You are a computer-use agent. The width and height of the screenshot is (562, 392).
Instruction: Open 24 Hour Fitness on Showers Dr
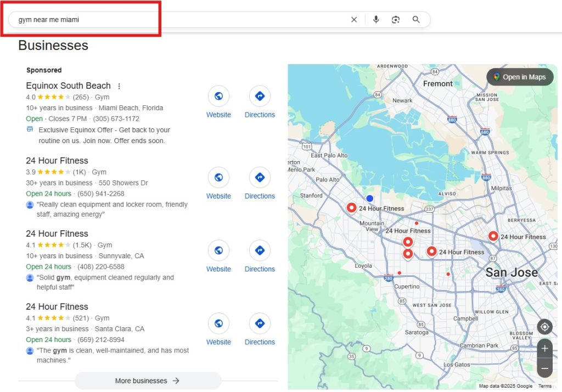(x=57, y=161)
